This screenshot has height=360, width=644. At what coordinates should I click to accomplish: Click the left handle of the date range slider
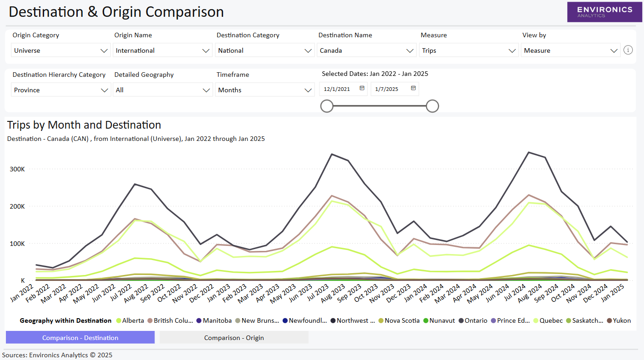(x=326, y=105)
